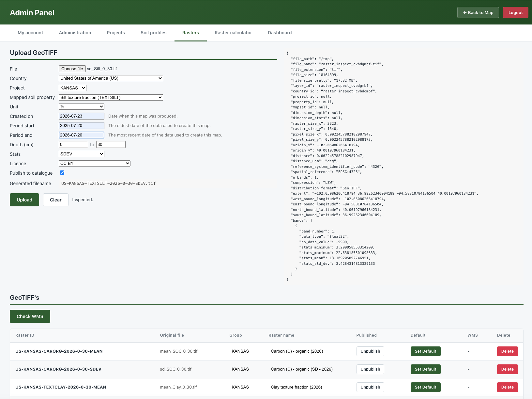Unpublish the CARORG-2026-0-30-MEAN raster
This screenshot has height=399, width=532.
(370, 351)
